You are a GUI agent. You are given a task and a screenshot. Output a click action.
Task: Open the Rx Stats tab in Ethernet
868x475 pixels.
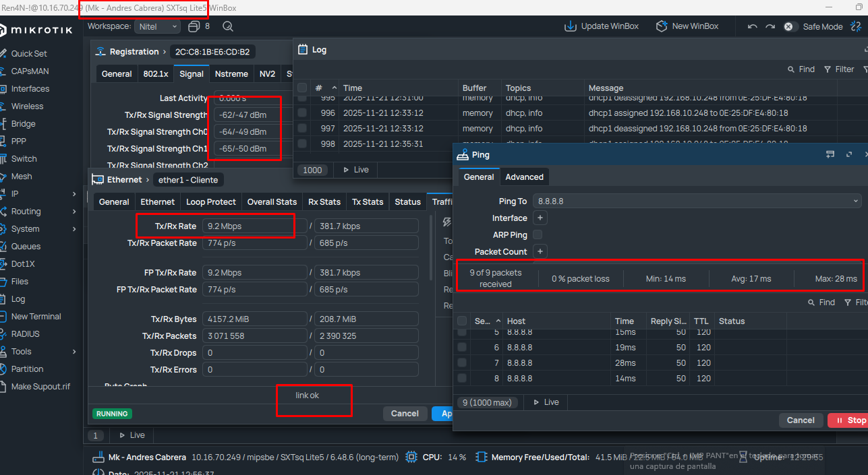point(324,201)
